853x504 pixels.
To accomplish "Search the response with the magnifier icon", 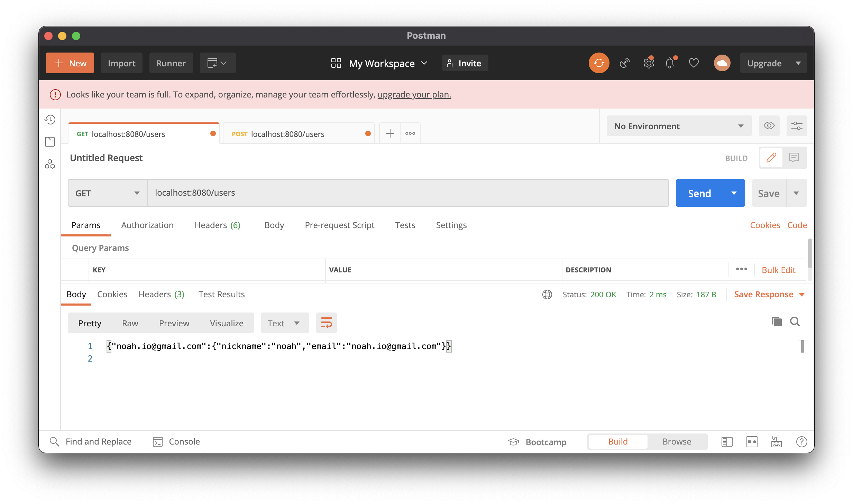I will pos(795,321).
